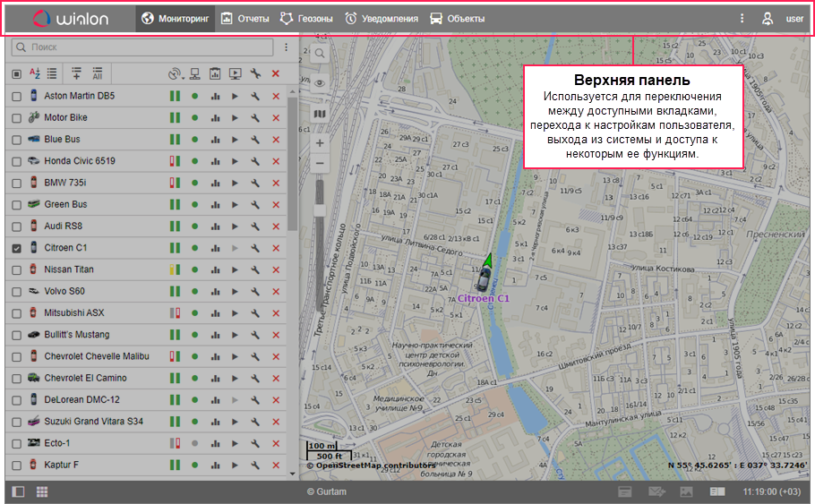Zoom in the map with plus
This screenshot has width=815, height=504.
[x=320, y=143]
